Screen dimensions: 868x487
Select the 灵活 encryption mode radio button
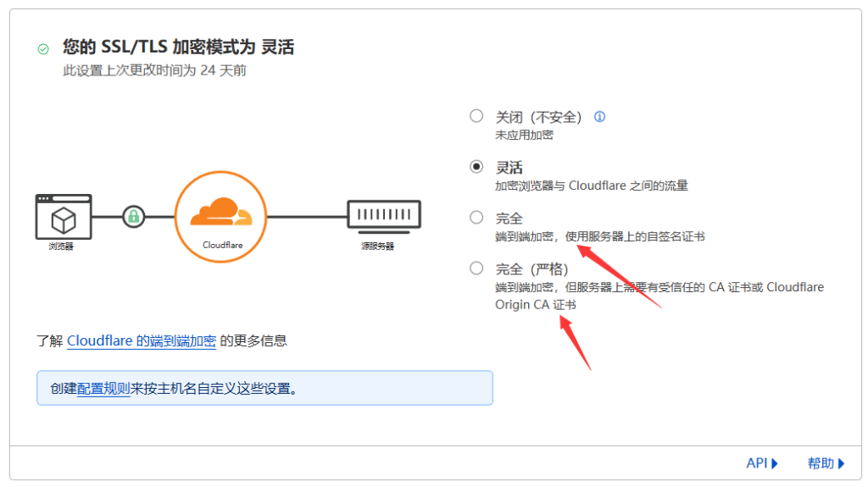pyautogui.click(x=476, y=167)
